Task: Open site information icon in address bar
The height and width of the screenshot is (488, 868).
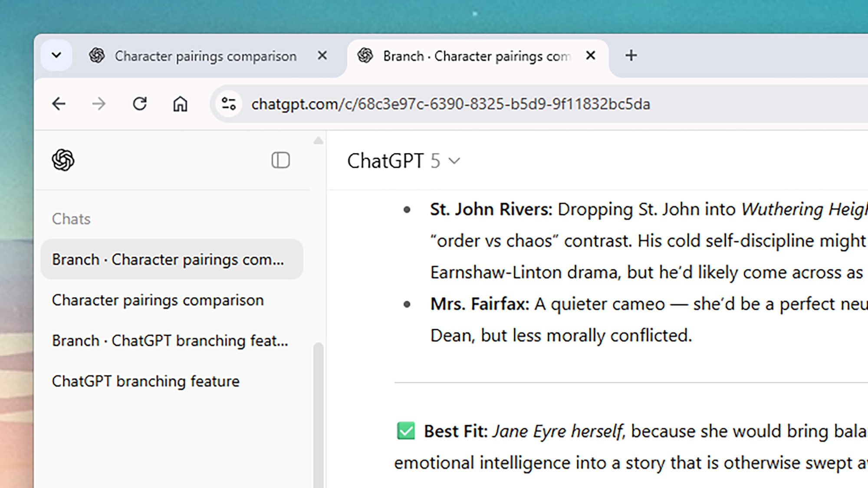Action: [x=229, y=104]
